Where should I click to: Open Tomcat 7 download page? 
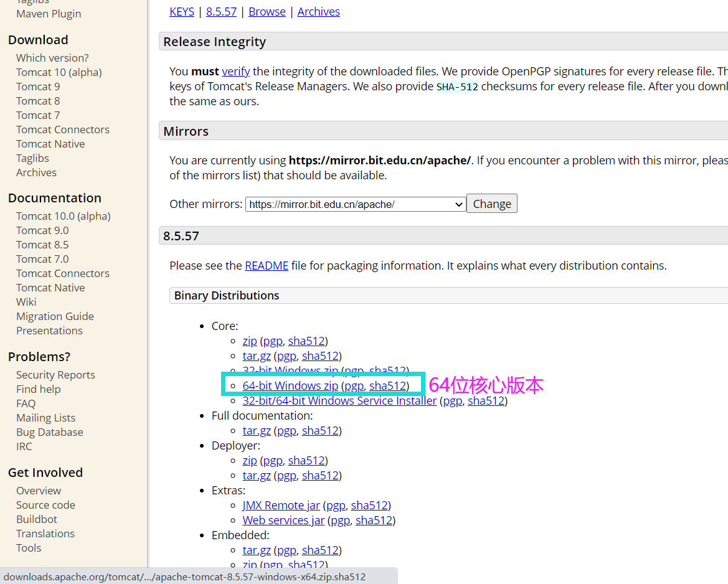tap(38, 116)
